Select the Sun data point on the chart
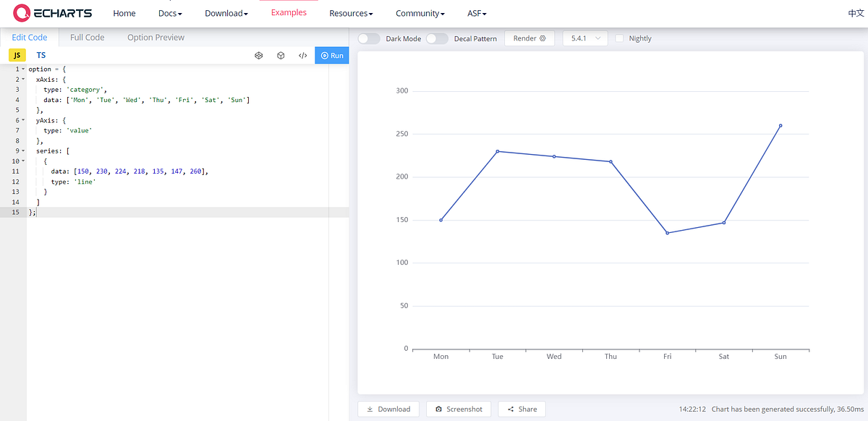 [x=780, y=126]
